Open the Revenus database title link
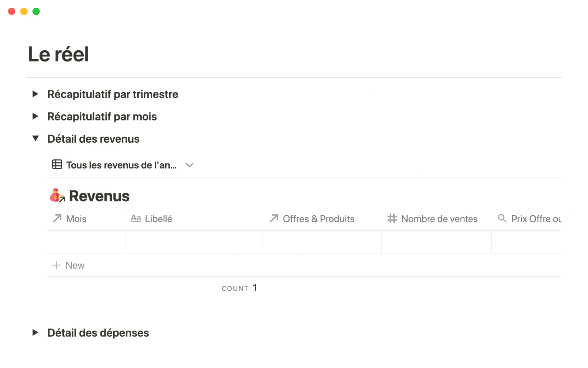 99,196
